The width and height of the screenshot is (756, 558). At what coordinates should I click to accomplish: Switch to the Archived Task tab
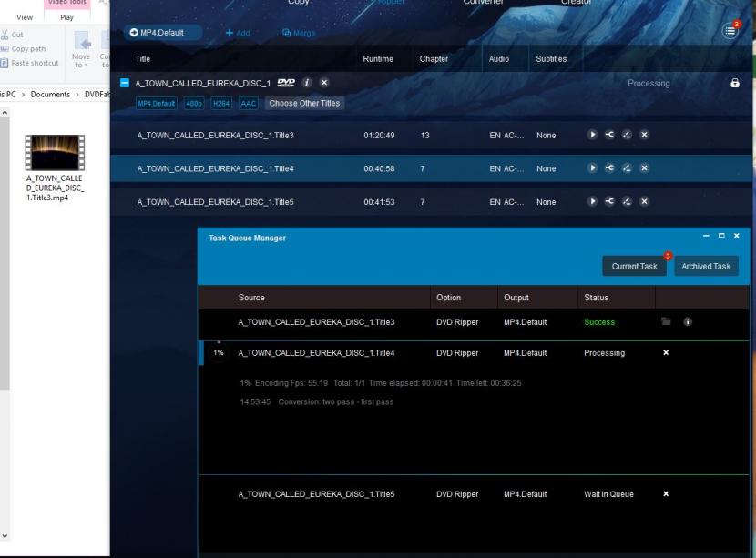(706, 266)
